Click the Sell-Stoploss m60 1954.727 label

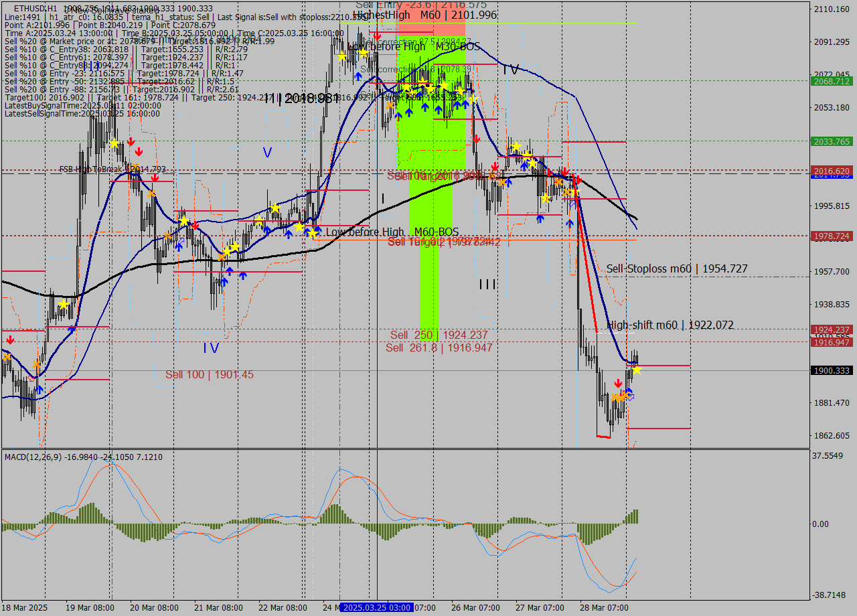676,269
